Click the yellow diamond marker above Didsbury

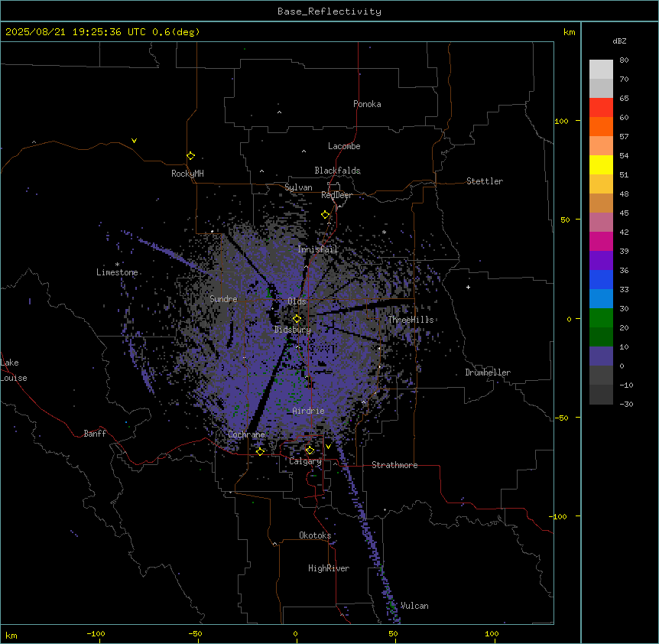click(x=297, y=319)
